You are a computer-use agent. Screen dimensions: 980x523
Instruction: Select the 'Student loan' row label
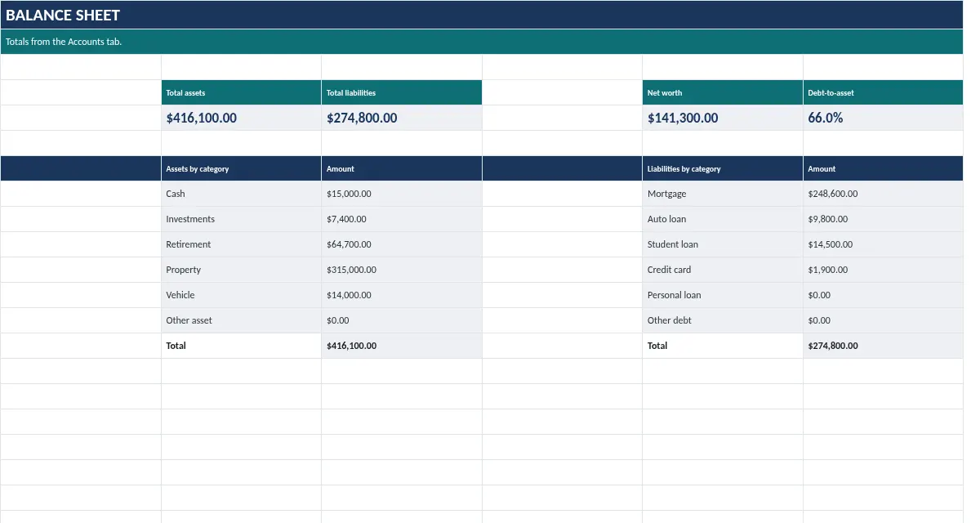click(x=723, y=244)
